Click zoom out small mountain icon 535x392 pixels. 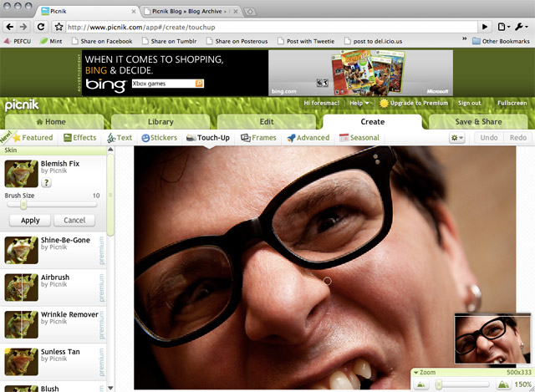tap(421, 384)
